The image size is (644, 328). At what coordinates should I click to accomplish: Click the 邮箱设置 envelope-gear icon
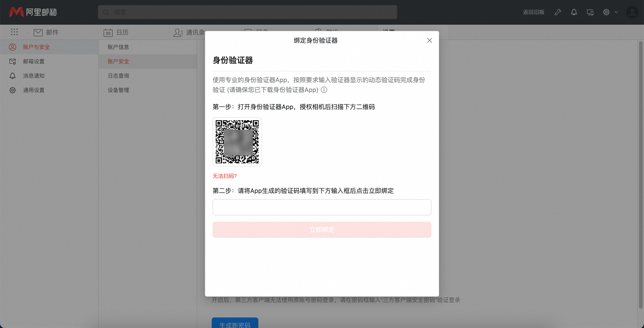[13, 61]
